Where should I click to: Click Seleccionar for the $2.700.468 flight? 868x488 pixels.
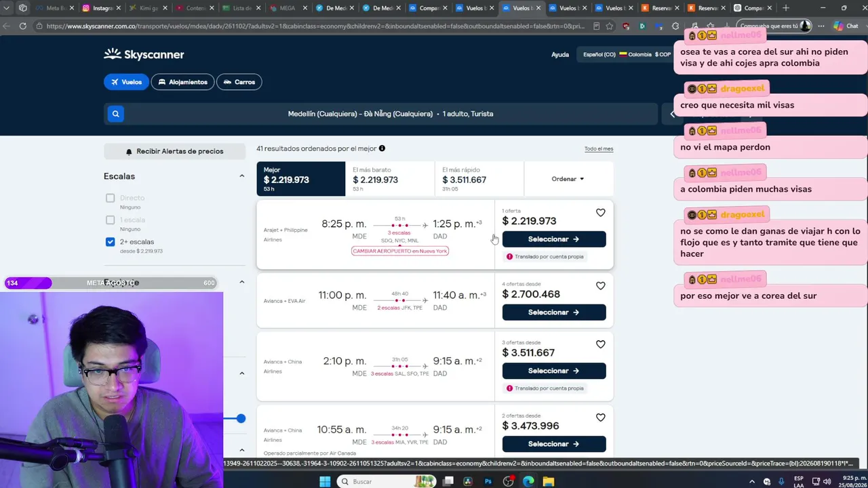tap(554, 312)
